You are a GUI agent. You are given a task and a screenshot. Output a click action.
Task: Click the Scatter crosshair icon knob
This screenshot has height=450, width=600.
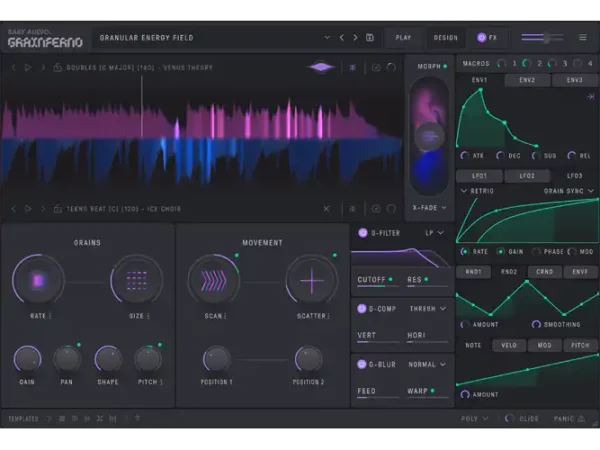point(311,281)
